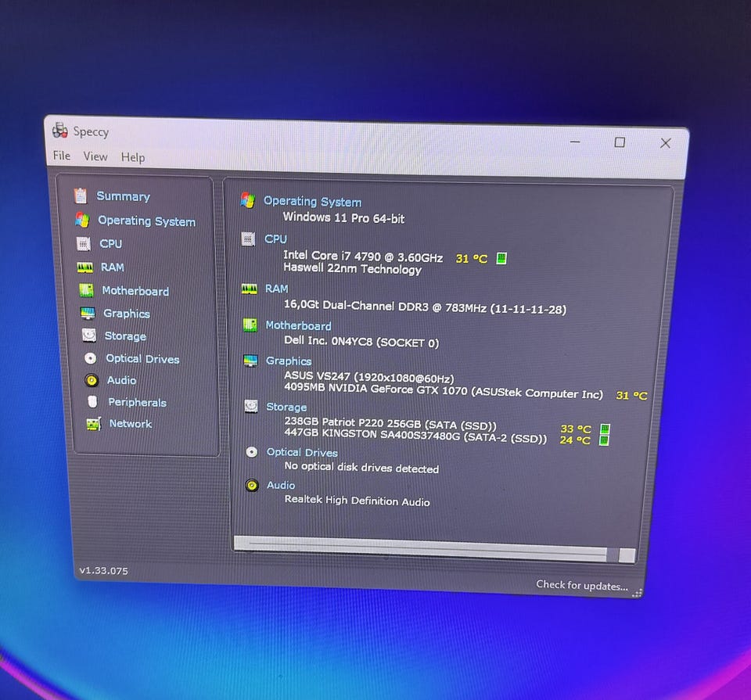Click the CPU icon in summary pane
Image resolution: width=751 pixels, height=700 pixels.
coord(248,239)
